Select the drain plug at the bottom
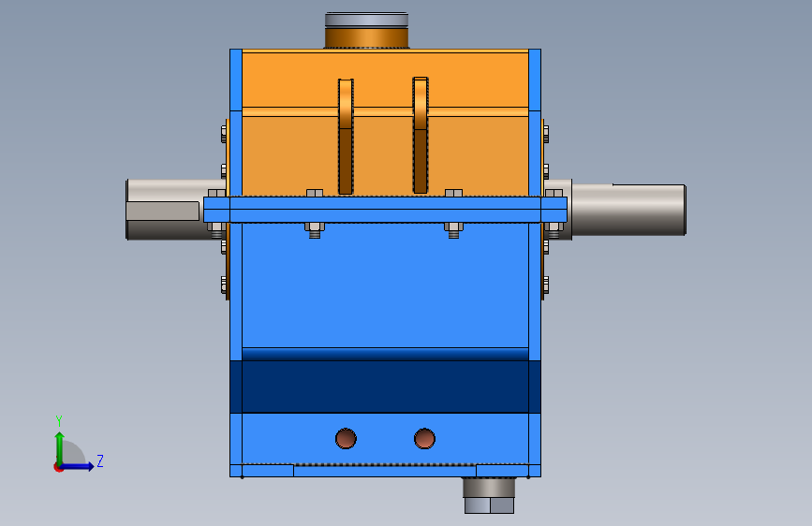Viewport: 812px width, 526px height. coord(489,495)
